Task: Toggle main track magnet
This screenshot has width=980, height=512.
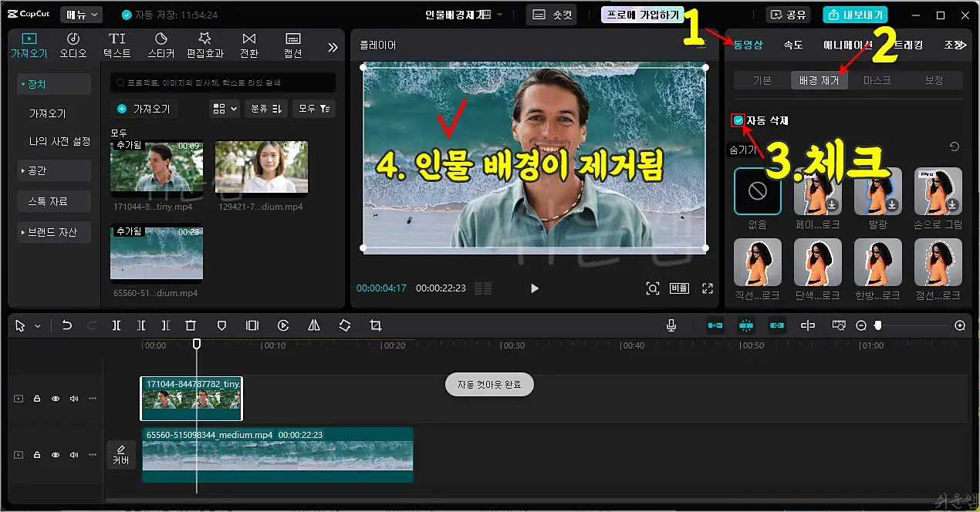Action: coord(715,326)
